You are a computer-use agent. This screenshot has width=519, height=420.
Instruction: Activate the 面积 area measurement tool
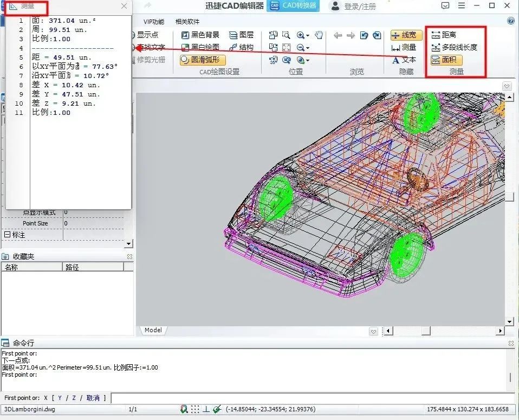(446, 60)
